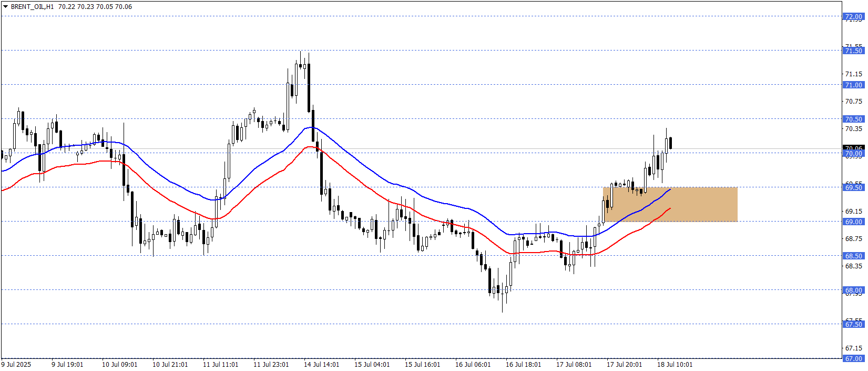The width and height of the screenshot is (868, 371).
Task: Click the 71.15 price scale value
Action: pyautogui.click(x=854, y=74)
